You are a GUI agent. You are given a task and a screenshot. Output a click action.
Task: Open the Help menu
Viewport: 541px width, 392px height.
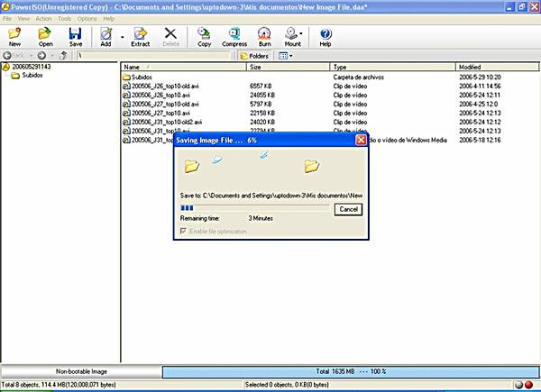(108, 19)
